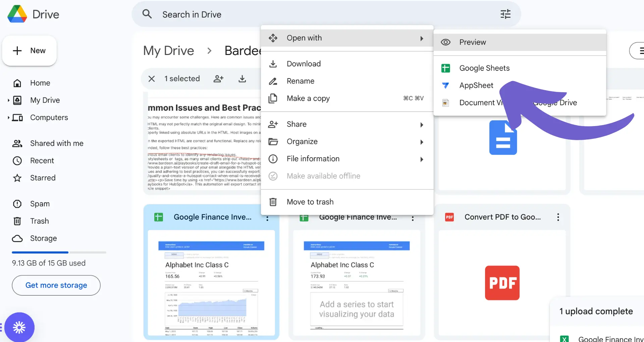Open Storage in sidebar
The width and height of the screenshot is (644, 342).
click(44, 238)
